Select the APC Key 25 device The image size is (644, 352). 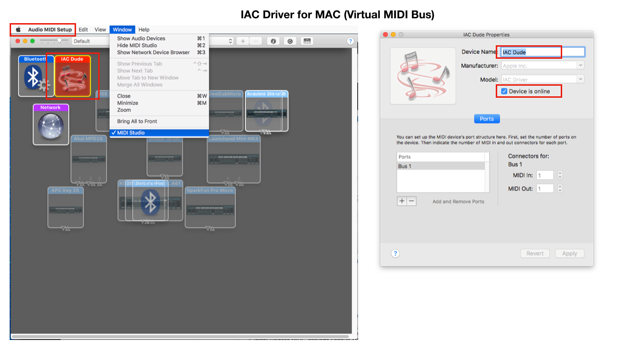coord(66,207)
